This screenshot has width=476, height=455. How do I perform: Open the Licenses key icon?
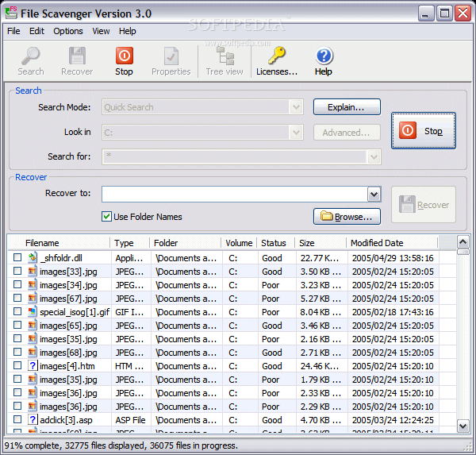(277, 56)
